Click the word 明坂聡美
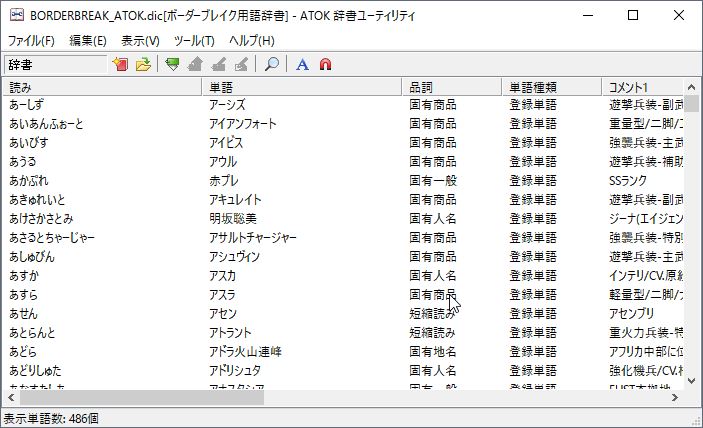The height and width of the screenshot is (428, 703). point(233,218)
